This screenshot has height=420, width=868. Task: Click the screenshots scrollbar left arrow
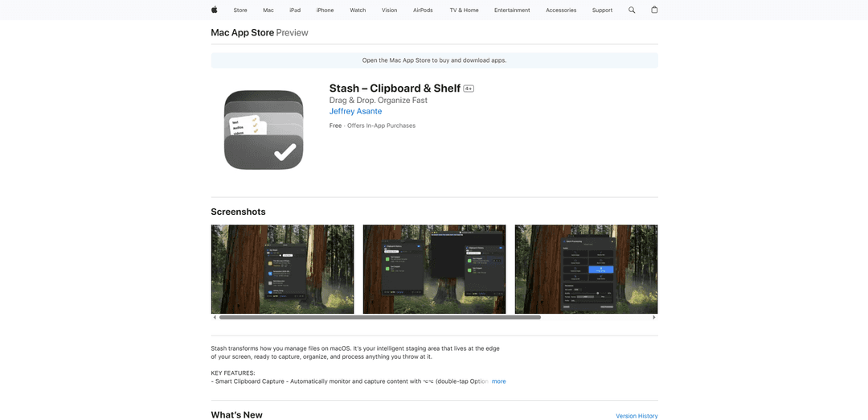(214, 318)
